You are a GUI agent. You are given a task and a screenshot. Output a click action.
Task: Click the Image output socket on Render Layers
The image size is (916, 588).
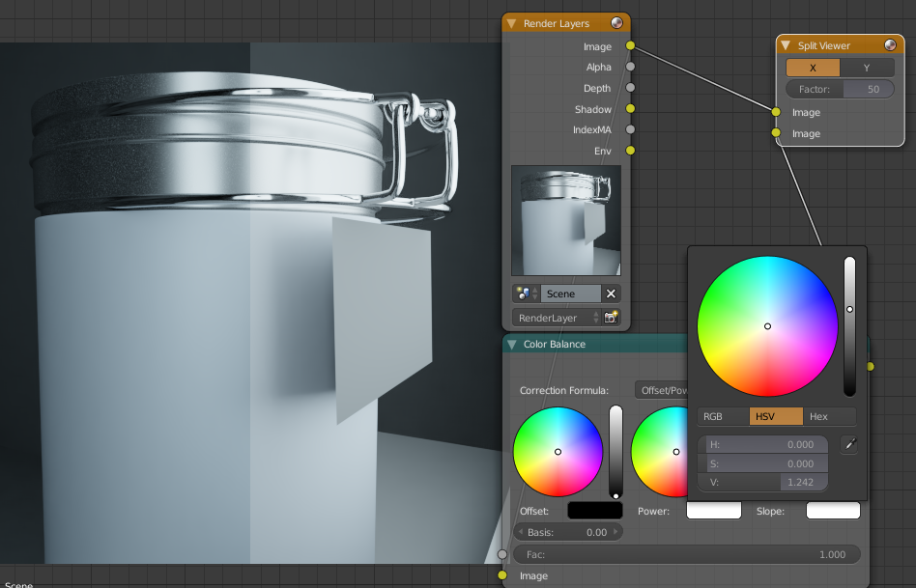point(629,46)
